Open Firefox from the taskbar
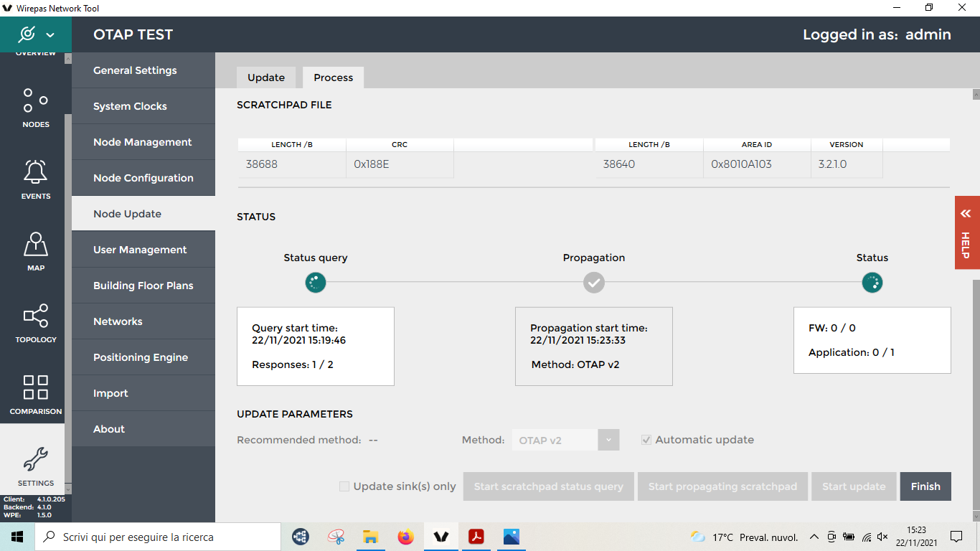 406,537
